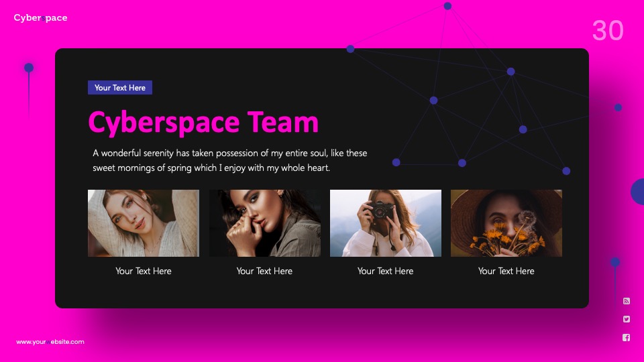The image size is (644, 362).
Task: Select the photo of woman with camera
Action: pos(386,223)
